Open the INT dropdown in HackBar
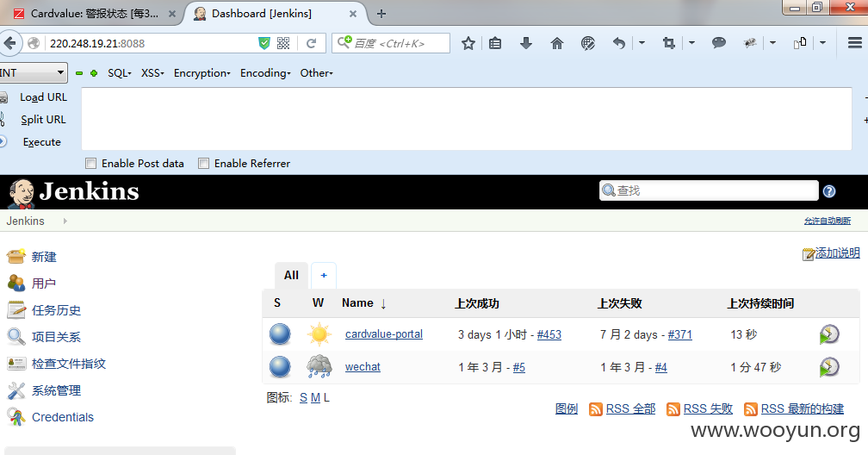The width and height of the screenshot is (868, 455). 34,72
